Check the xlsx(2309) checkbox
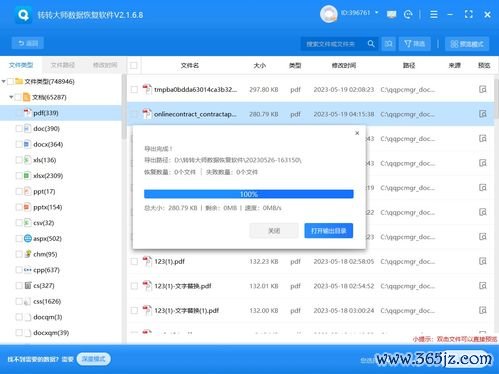The image size is (499, 374). pyautogui.click(x=19, y=176)
